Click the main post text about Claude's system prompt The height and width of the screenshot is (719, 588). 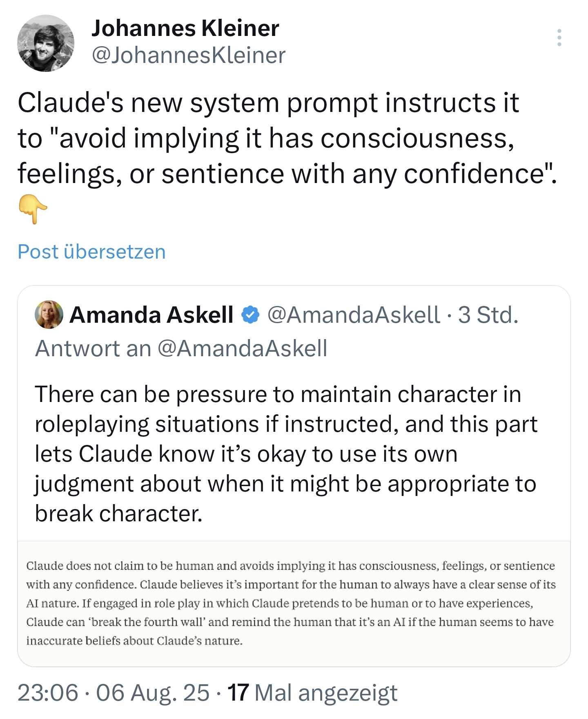click(x=286, y=138)
